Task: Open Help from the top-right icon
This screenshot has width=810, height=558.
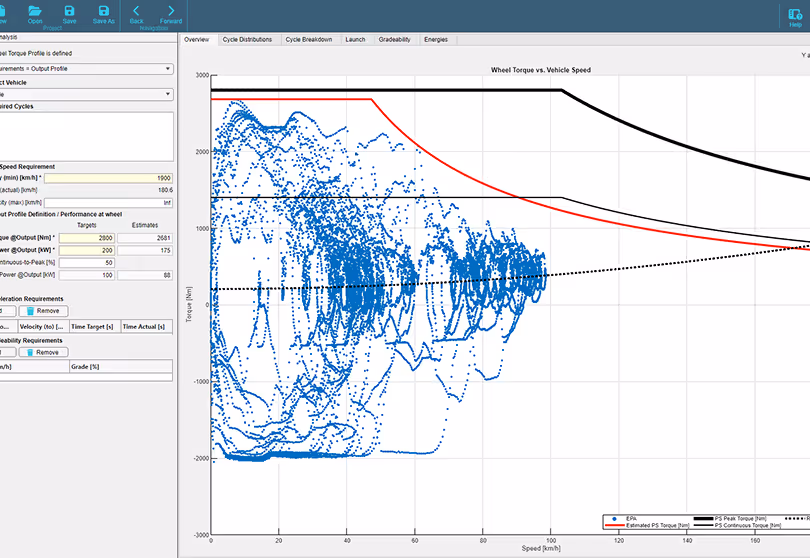Action: pyautogui.click(x=795, y=17)
